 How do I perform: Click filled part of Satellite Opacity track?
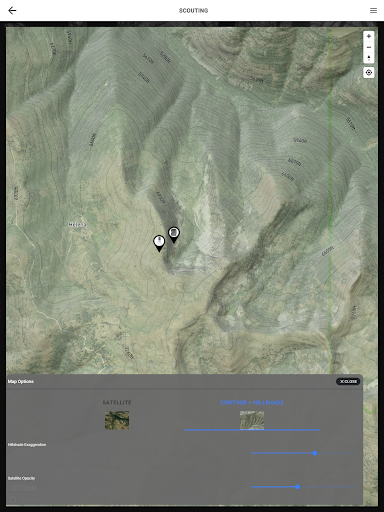(x=273, y=487)
